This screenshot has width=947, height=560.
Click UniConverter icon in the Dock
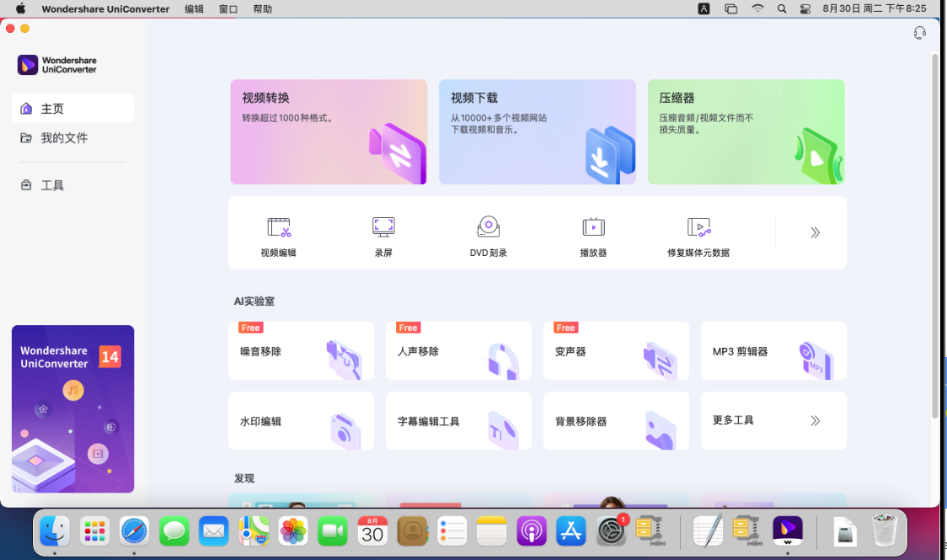(x=788, y=531)
